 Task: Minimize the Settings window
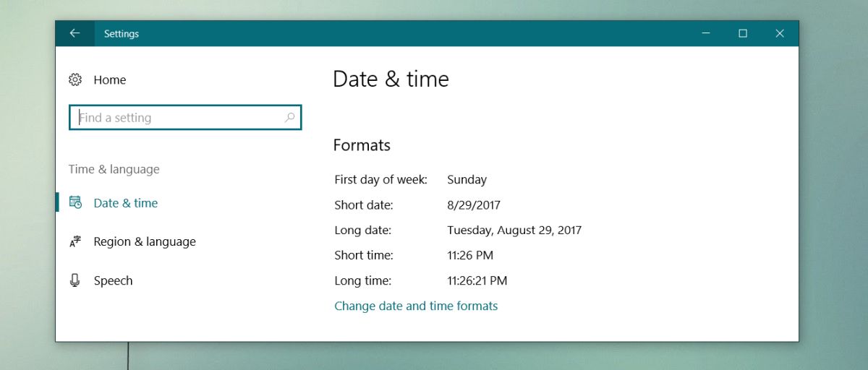pos(705,33)
